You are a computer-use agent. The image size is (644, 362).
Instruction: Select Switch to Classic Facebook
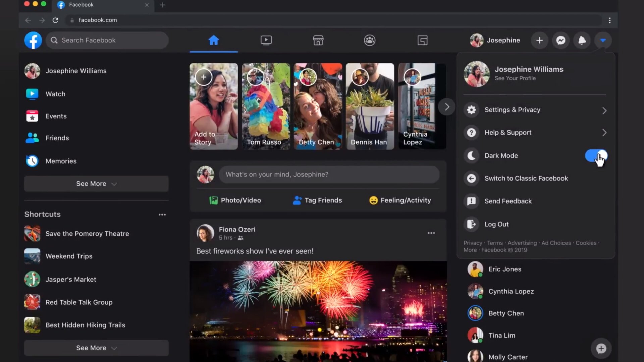(x=526, y=178)
